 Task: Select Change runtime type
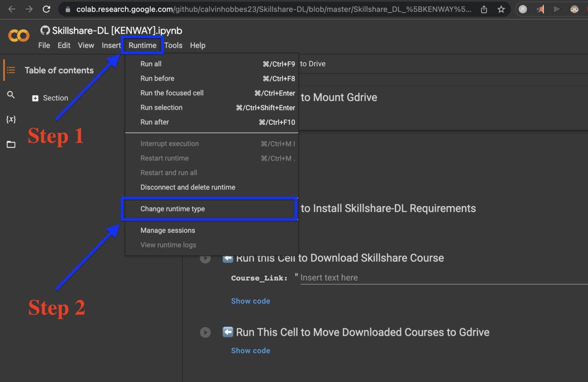coord(212,209)
